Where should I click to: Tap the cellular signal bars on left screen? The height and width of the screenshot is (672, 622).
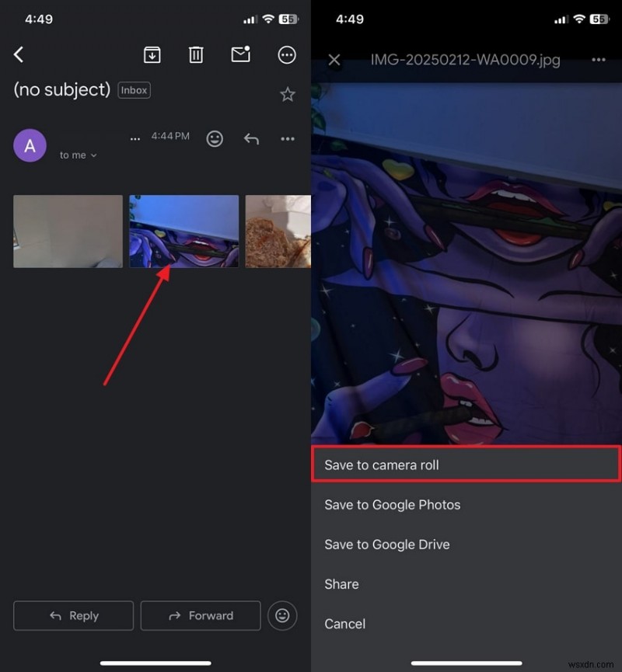tap(250, 19)
